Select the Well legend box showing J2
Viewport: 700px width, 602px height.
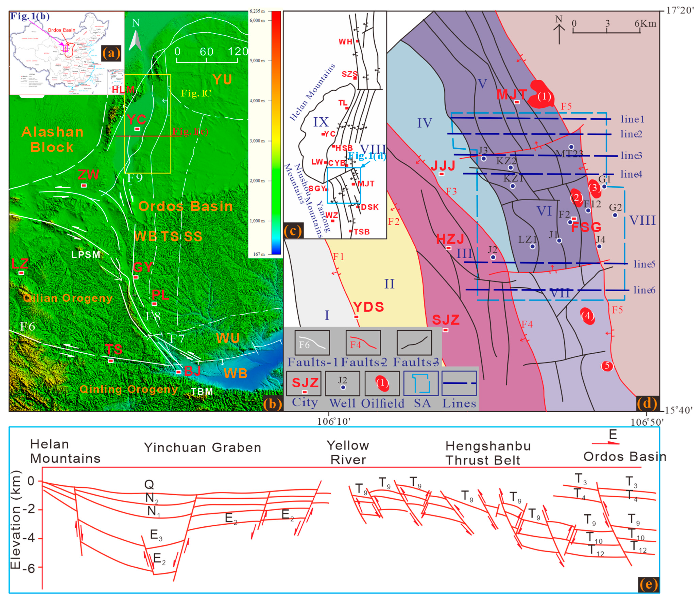pyautogui.click(x=342, y=383)
